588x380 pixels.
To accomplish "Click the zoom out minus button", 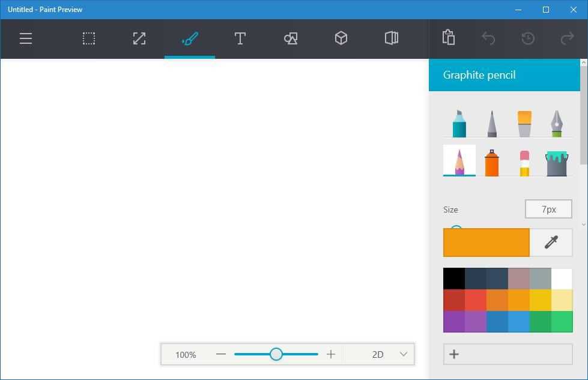I will coord(221,355).
